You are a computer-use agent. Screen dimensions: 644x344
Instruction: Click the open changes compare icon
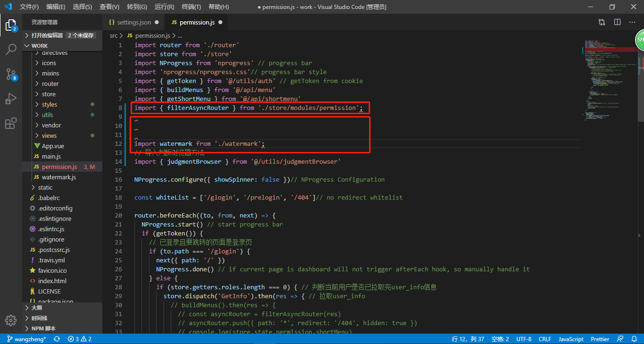602,22
